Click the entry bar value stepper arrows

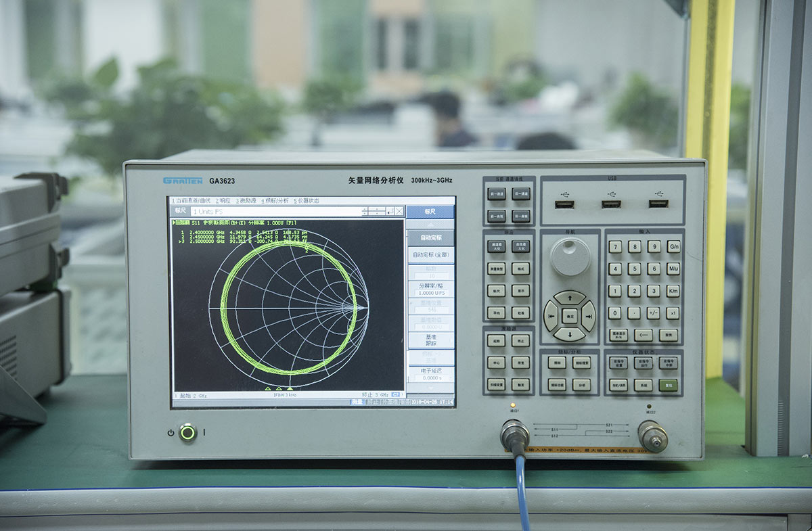365,212
